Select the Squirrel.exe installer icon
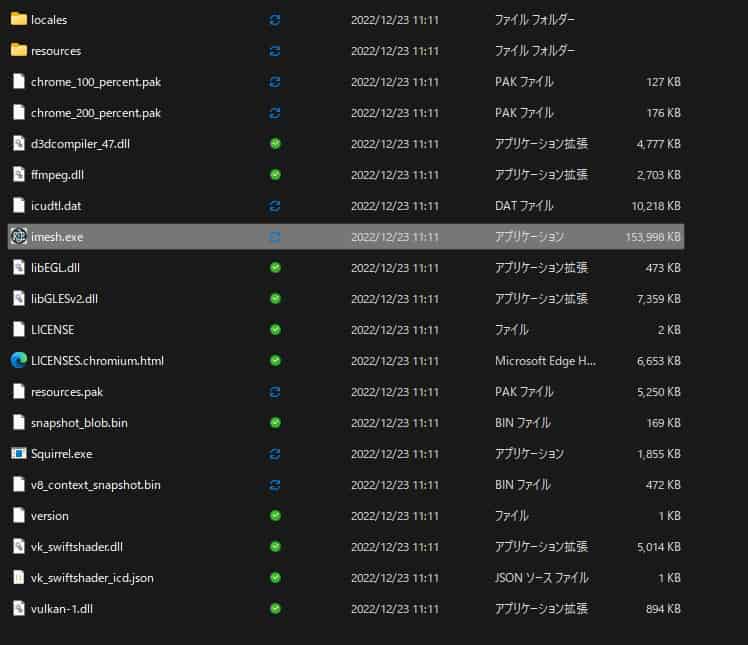Viewport: 748px width, 645px height. (x=18, y=454)
